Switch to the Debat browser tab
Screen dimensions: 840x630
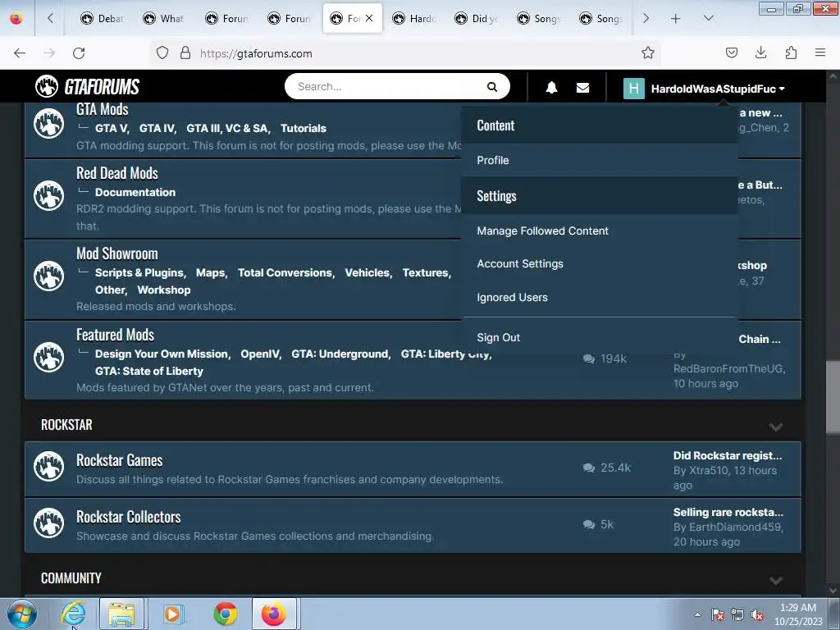point(102,18)
